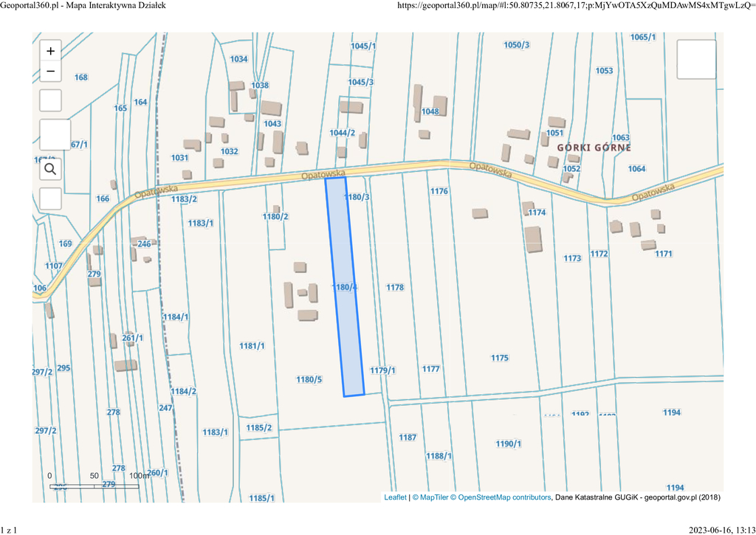The width and height of the screenshot is (756, 535).
Task: Click the Opatowska road label above parcel 1183/2
Action: (158, 188)
